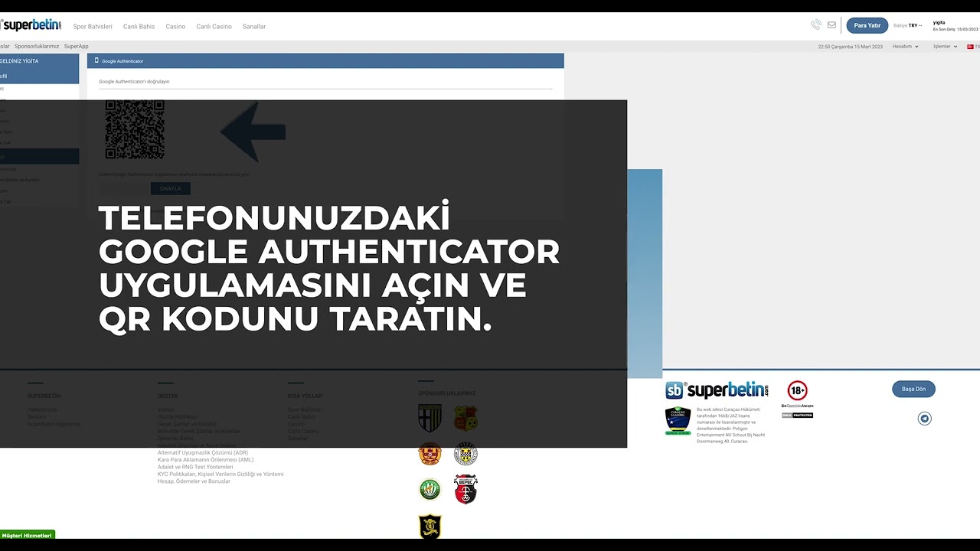980x551 pixels.
Task: Open the Canlı Casino menu
Action: point(214,27)
